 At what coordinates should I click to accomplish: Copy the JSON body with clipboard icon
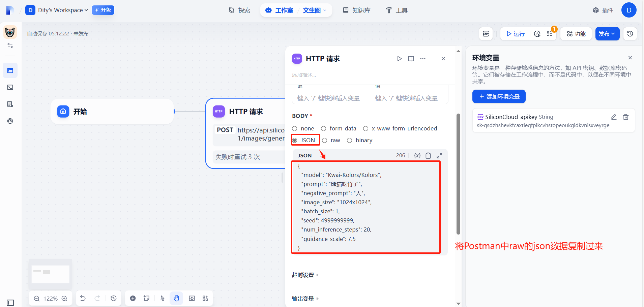pyautogui.click(x=428, y=155)
